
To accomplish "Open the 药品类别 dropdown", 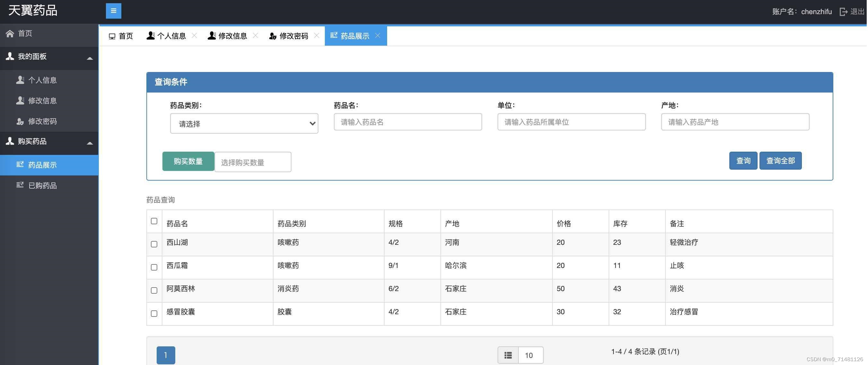I will 244,123.
